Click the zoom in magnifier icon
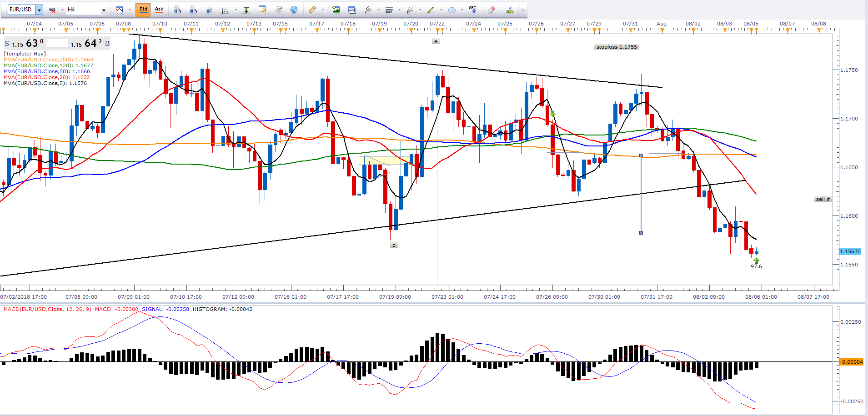This screenshot has width=868, height=416. (x=177, y=10)
